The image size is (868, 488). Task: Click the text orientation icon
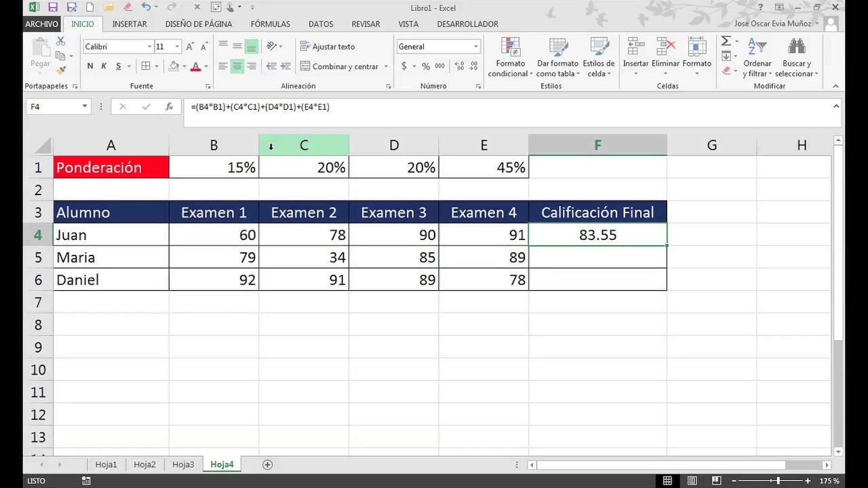[271, 47]
